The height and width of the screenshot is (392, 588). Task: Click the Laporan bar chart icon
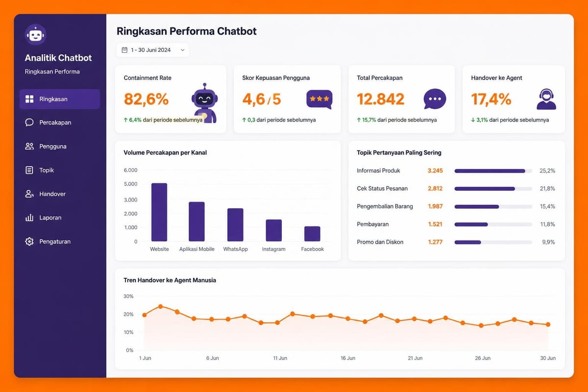[x=29, y=218]
